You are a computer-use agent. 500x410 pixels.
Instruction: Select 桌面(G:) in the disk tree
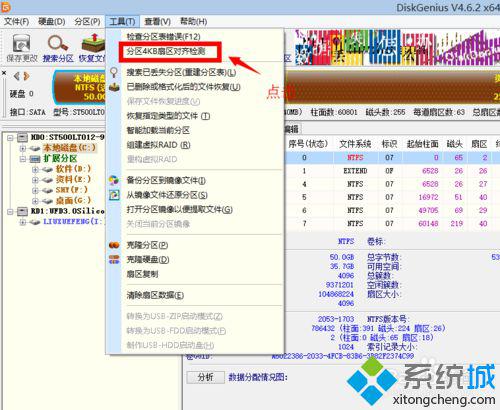coord(73,201)
